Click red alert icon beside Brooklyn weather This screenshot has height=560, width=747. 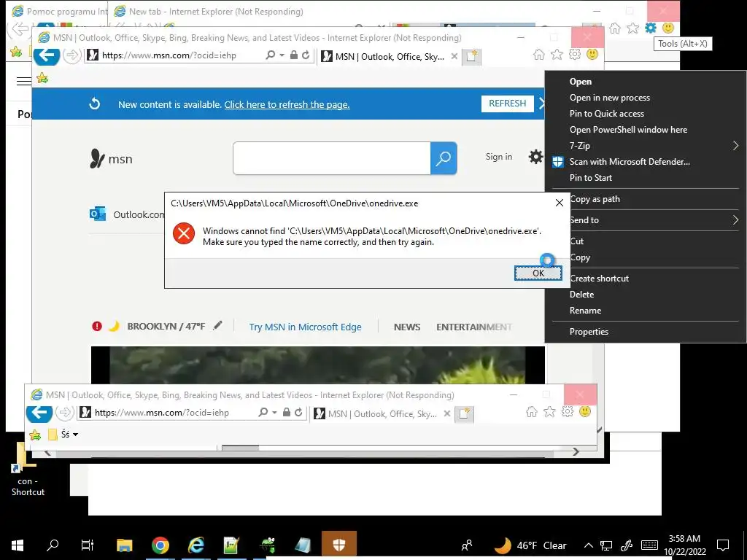[97, 326]
